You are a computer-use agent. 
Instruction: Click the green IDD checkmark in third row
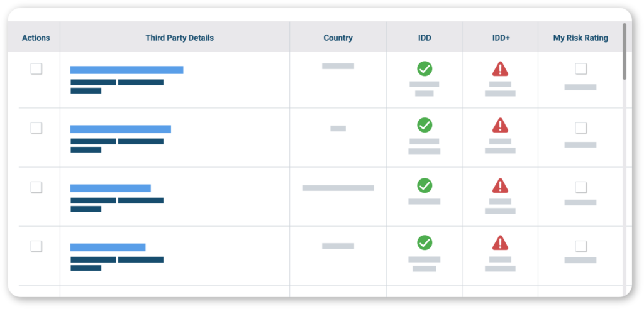point(425,185)
